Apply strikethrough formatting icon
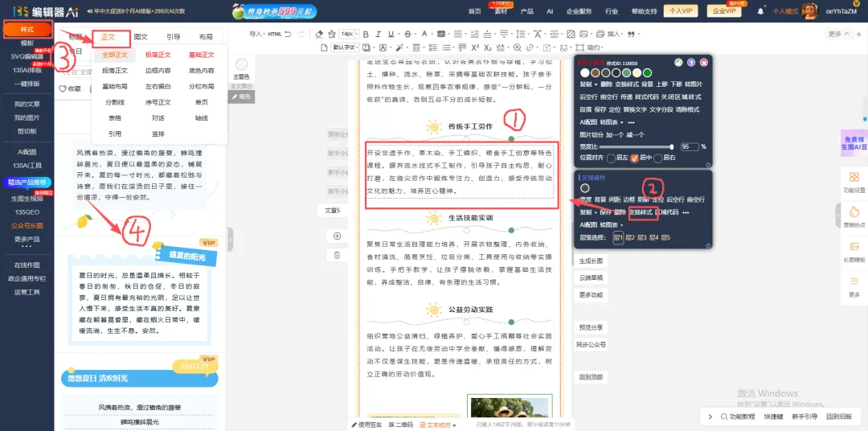The width and height of the screenshot is (868, 431). [408, 35]
